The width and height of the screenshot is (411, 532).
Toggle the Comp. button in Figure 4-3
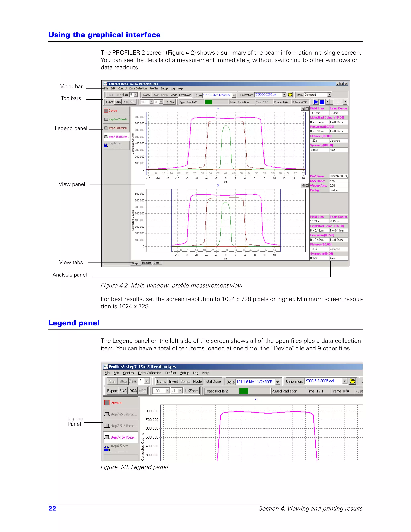coord(185,381)
